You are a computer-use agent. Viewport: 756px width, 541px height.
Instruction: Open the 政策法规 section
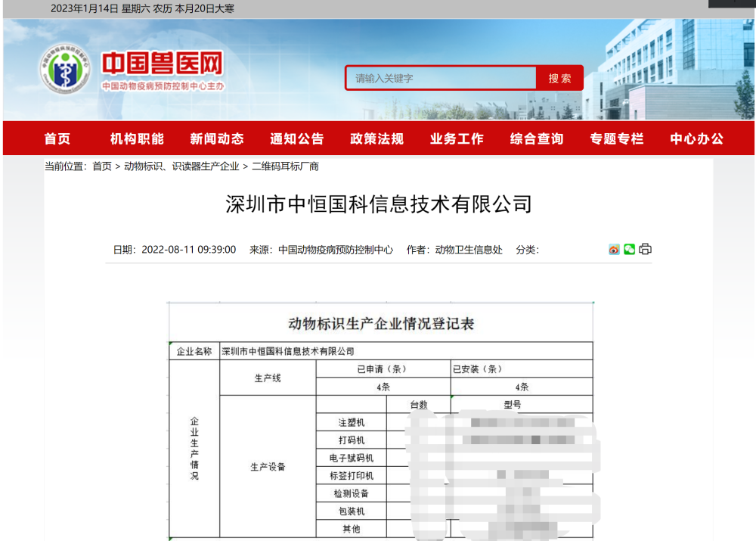pos(376,139)
